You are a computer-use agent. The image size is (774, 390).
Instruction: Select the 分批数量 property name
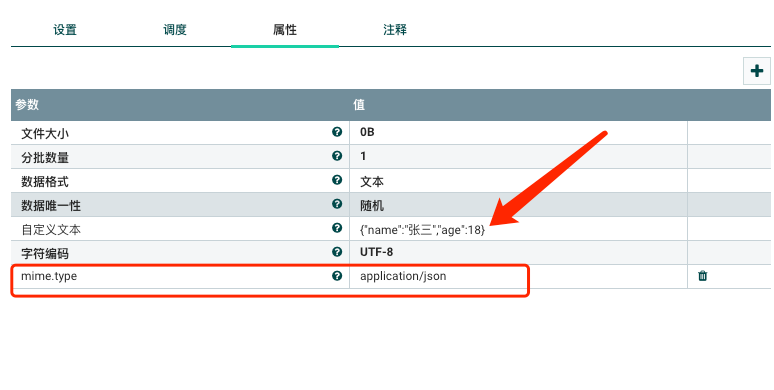(x=45, y=157)
